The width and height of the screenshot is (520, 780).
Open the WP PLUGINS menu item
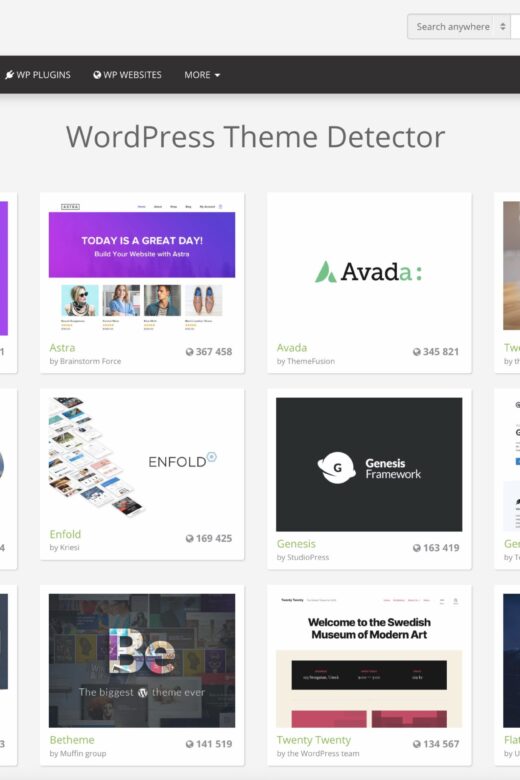pyautogui.click(x=38, y=75)
